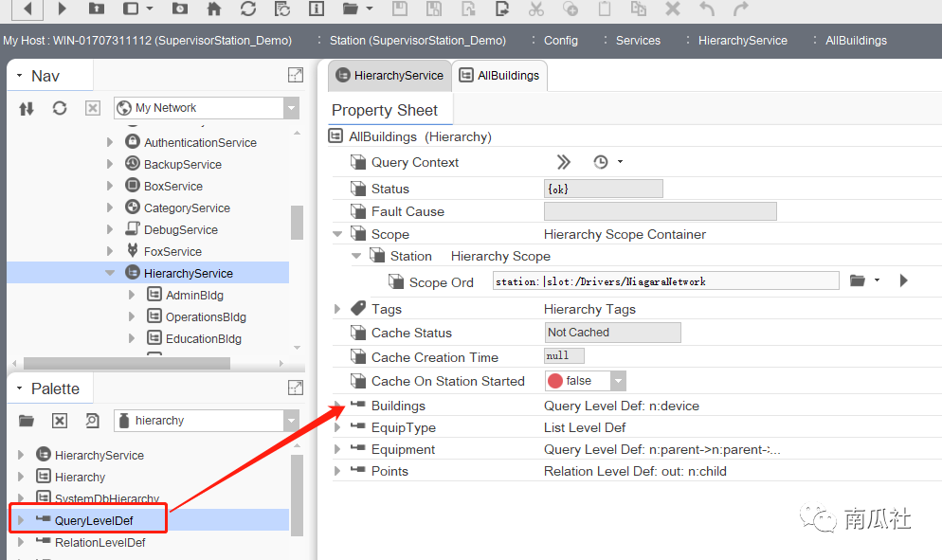Switch to the HierarchyService tab
The image size is (942, 560).
point(389,75)
